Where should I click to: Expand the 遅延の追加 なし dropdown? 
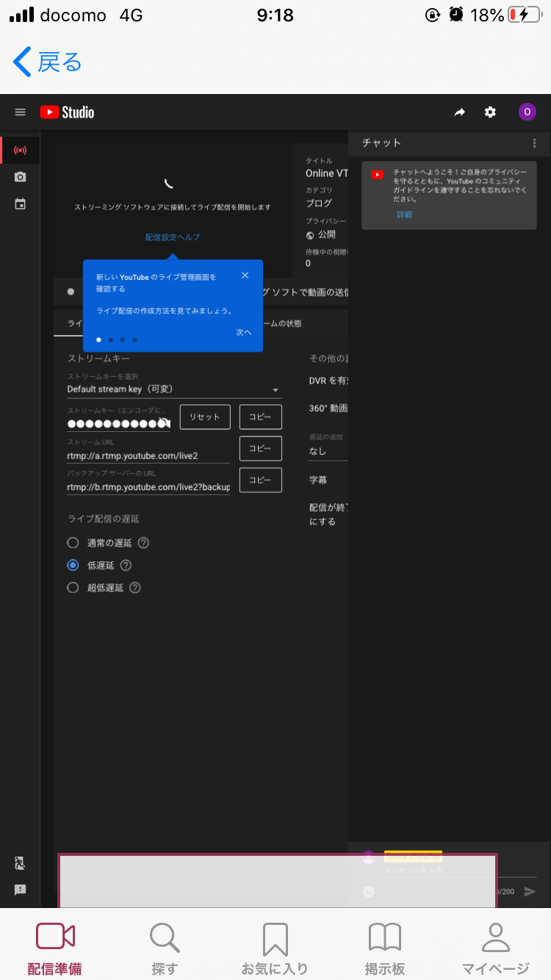[x=327, y=451]
